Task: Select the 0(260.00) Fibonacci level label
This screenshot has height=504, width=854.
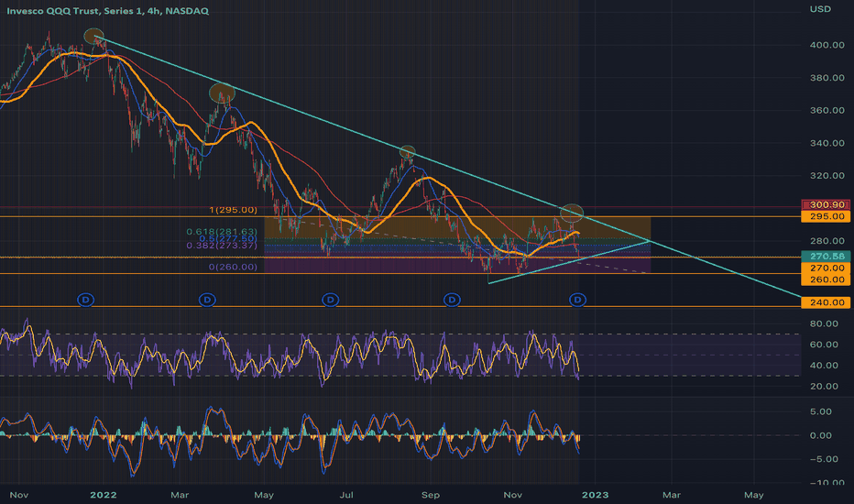Action: [x=233, y=267]
